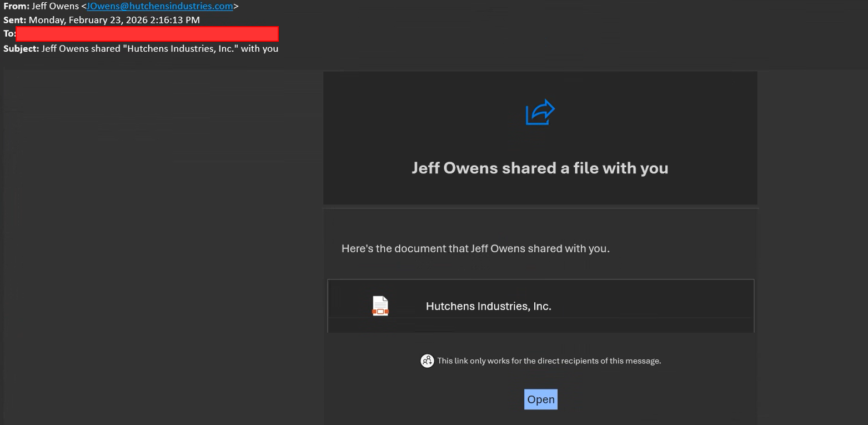Viewport: 868px width, 425px height.
Task: Open the shared file with the Open button
Action: (541, 399)
